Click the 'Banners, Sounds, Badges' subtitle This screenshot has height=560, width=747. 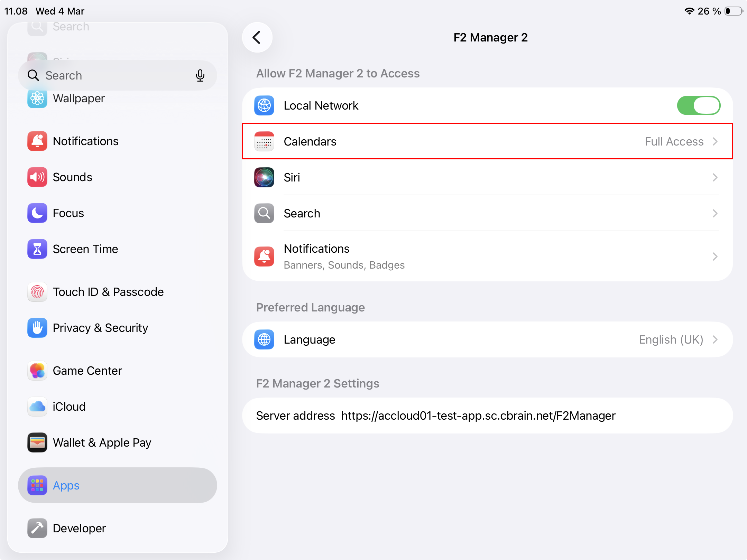[x=344, y=265]
